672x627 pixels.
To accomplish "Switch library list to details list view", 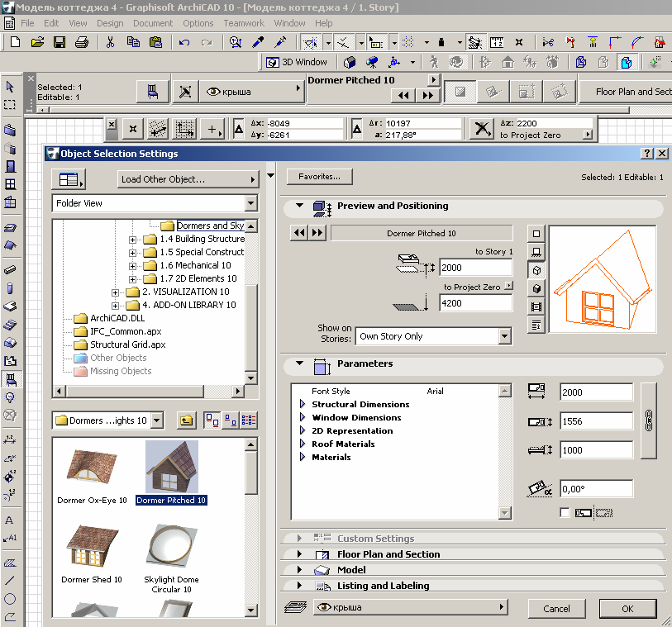I will pyautogui.click(x=249, y=420).
